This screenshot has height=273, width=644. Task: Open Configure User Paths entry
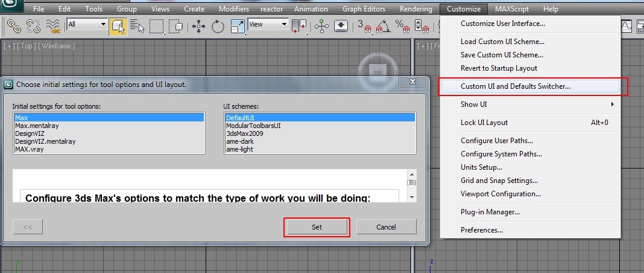[x=530, y=141]
